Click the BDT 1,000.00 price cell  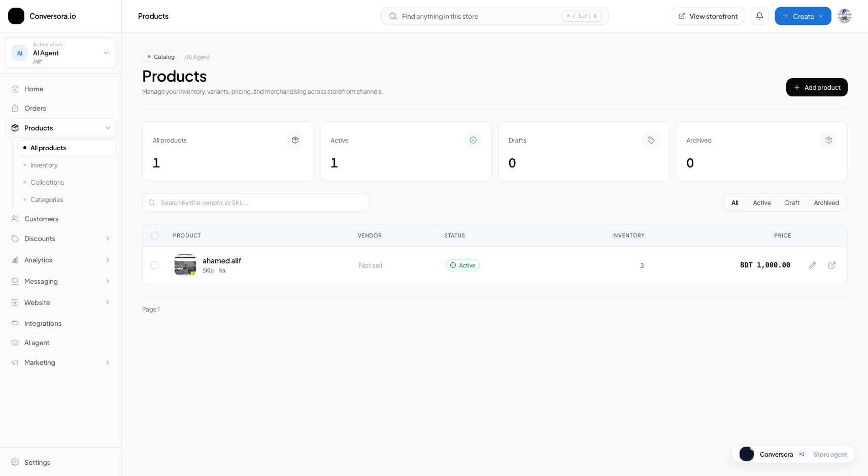[x=765, y=265]
